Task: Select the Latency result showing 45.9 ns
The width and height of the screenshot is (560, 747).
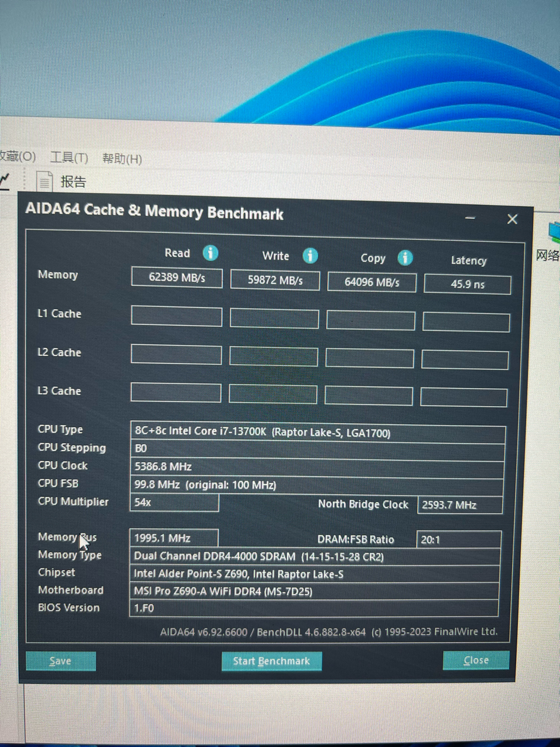Action: 467,284
